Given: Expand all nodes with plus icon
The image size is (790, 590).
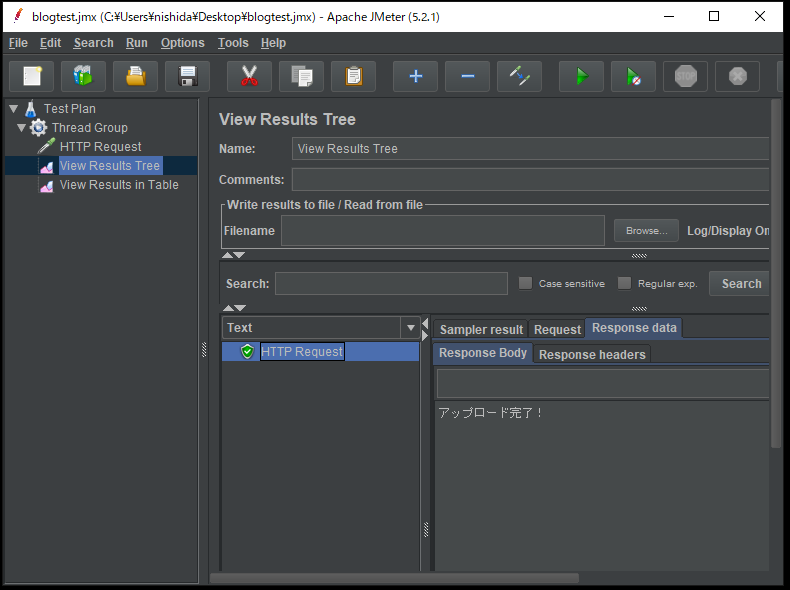Looking at the screenshot, I should 416,77.
